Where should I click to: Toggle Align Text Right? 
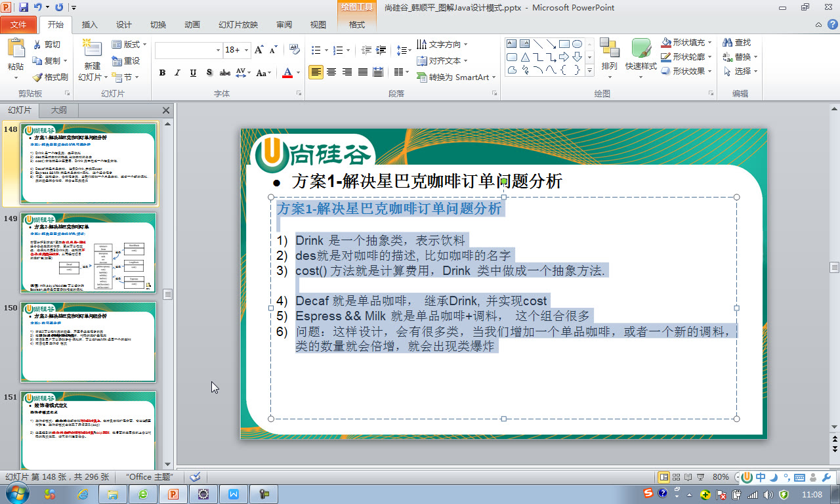point(346,72)
